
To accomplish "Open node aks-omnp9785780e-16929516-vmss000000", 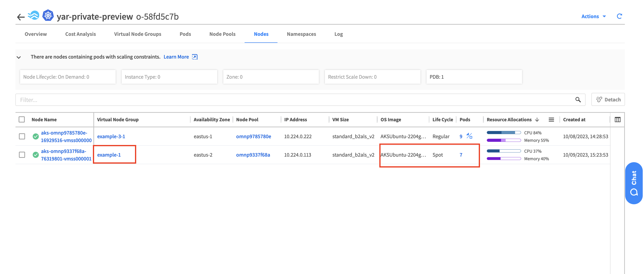I will 66,136.
